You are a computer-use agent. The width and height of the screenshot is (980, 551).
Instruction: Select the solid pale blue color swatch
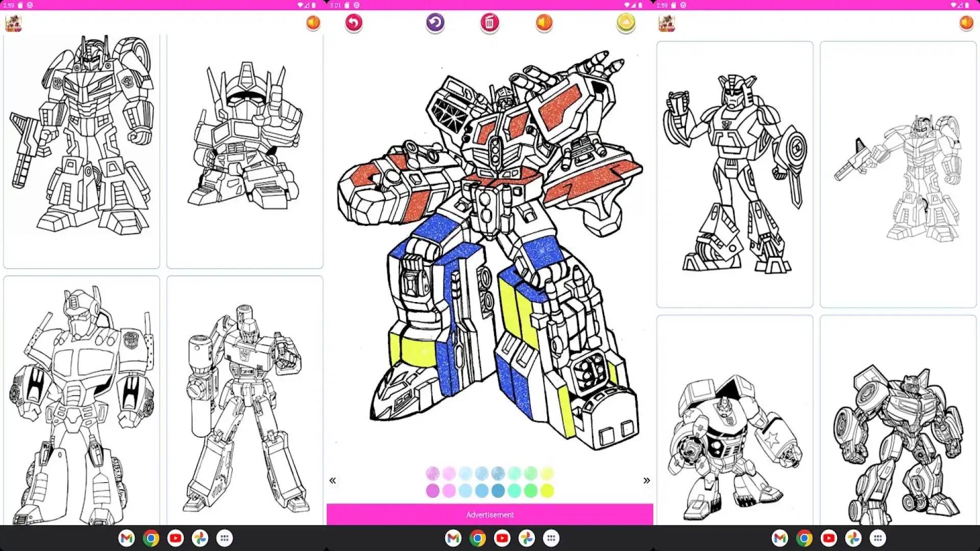coord(465,491)
